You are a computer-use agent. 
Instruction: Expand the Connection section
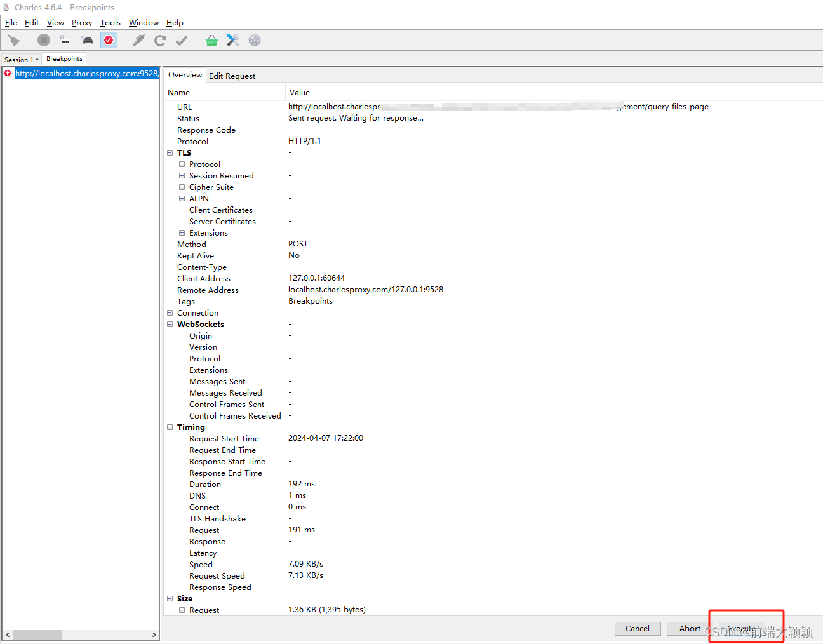click(170, 313)
